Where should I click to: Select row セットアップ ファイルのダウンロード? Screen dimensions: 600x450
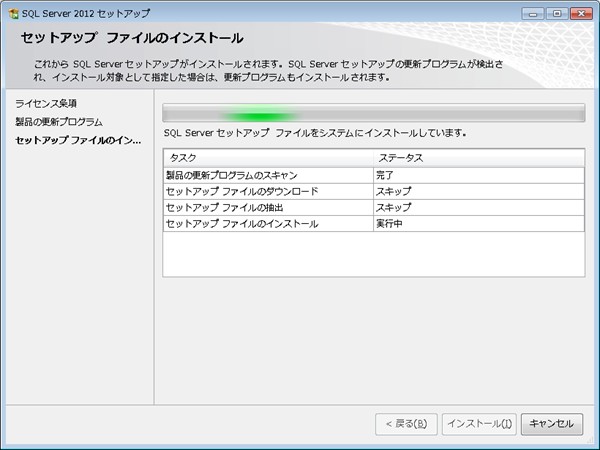[x=374, y=191]
